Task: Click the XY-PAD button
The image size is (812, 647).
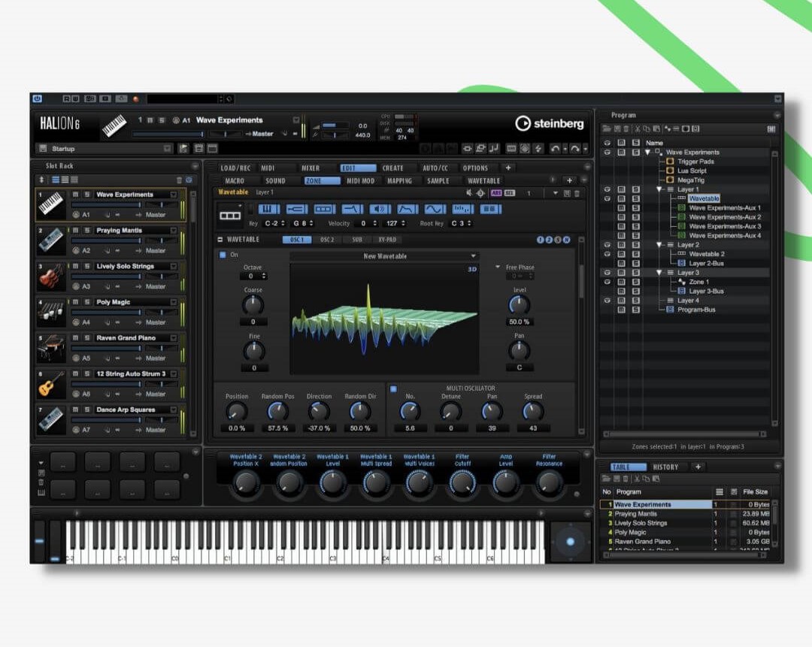Action: click(386, 240)
